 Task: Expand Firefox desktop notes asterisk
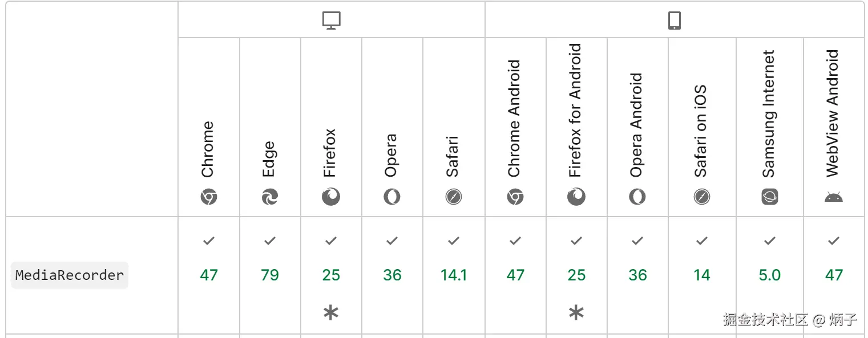point(331,312)
